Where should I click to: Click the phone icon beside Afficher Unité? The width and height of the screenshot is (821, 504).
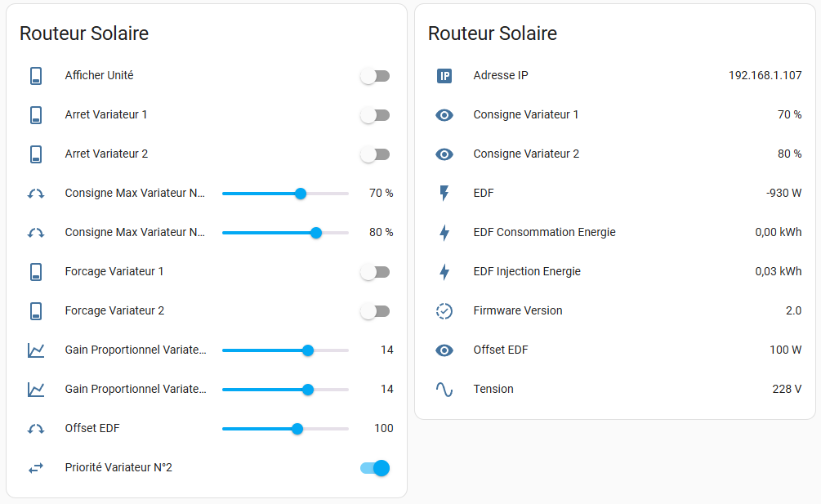pyautogui.click(x=36, y=76)
